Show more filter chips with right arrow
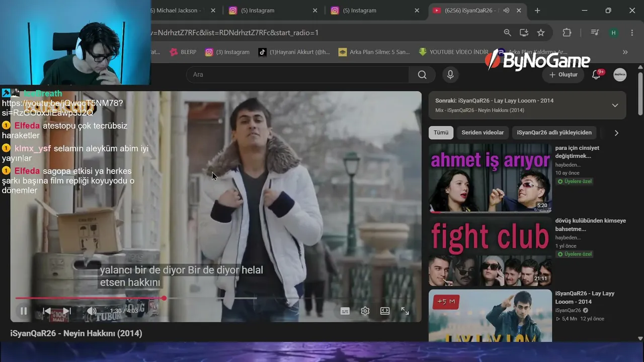This screenshot has height=362, width=644. tap(616, 133)
